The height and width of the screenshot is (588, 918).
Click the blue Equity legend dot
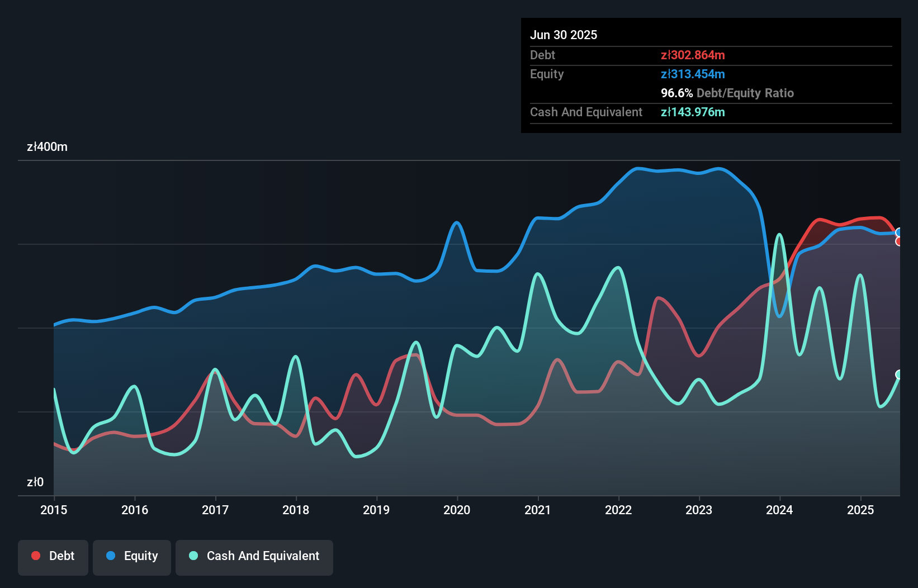pyautogui.click(x=111, y=556)
